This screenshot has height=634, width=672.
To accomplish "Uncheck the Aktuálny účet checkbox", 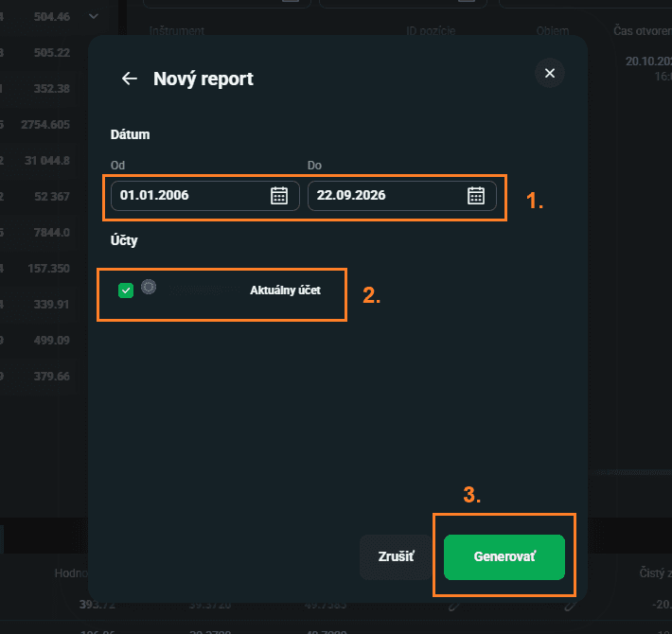I will [126, 291].
